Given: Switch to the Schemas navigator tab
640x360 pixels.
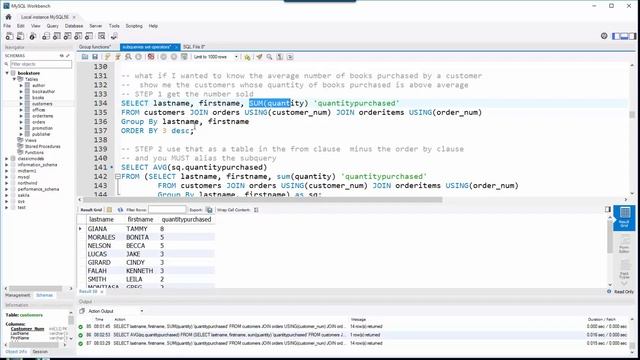Looking at the screenshot, I should (44, 295).
